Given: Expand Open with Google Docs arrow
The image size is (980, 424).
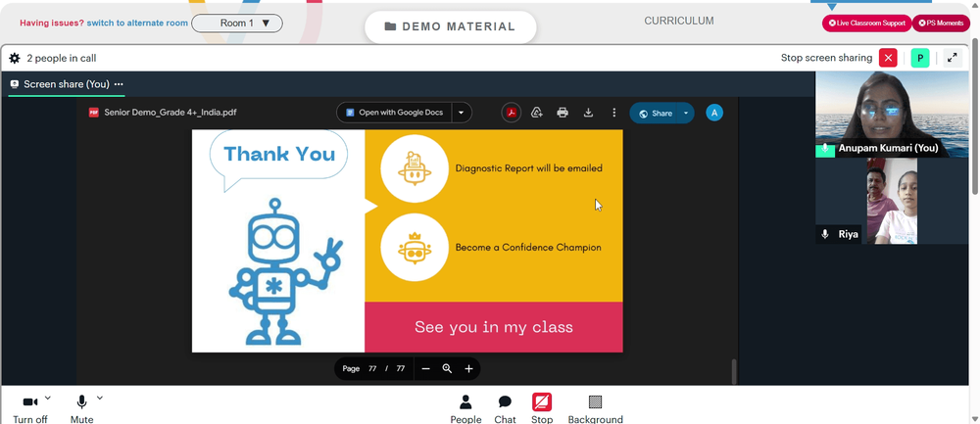Looking at the screenshot, I should [x=462, y=113].
